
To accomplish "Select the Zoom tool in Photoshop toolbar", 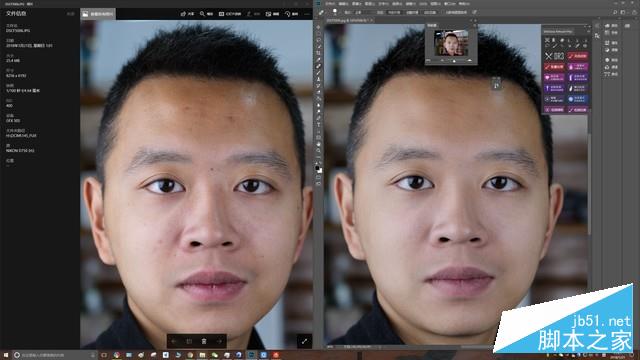I will 319,151.
